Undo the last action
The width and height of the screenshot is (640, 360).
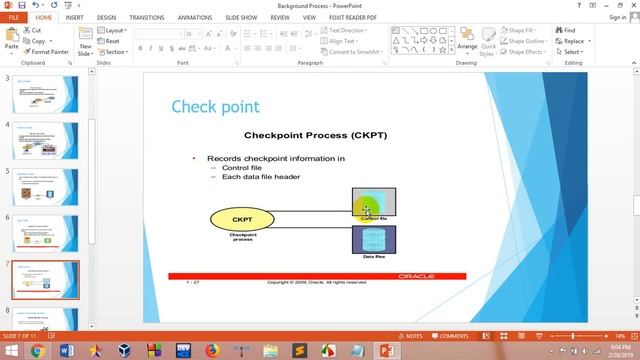point(36,5)
